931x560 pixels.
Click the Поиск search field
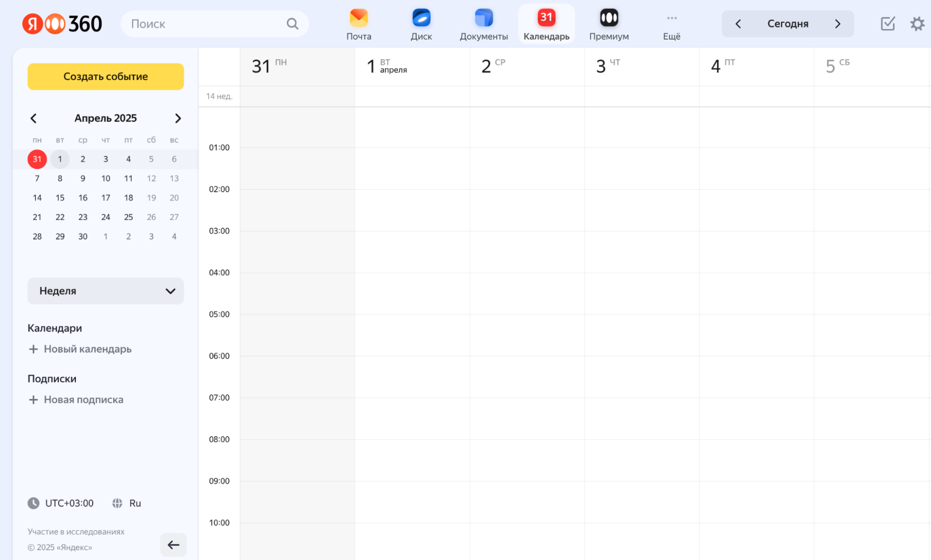point(205,24)
